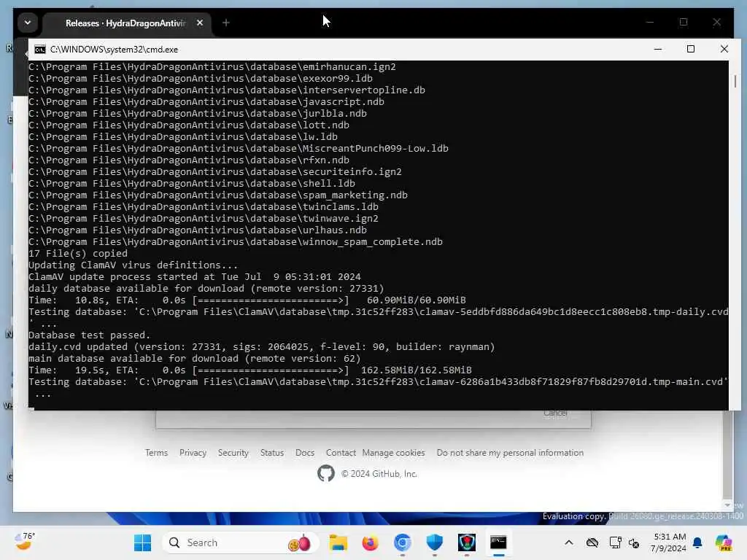The image size is (747, 560).
Task: Select the Releases · HydraDragonAntivirus tab
Action: point(125,23)
